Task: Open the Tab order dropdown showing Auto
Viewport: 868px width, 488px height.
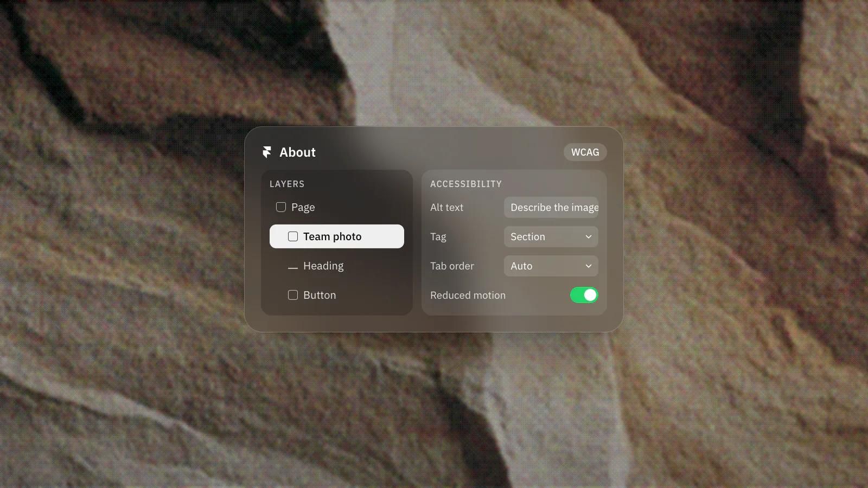Action: [x=551, y=266]
